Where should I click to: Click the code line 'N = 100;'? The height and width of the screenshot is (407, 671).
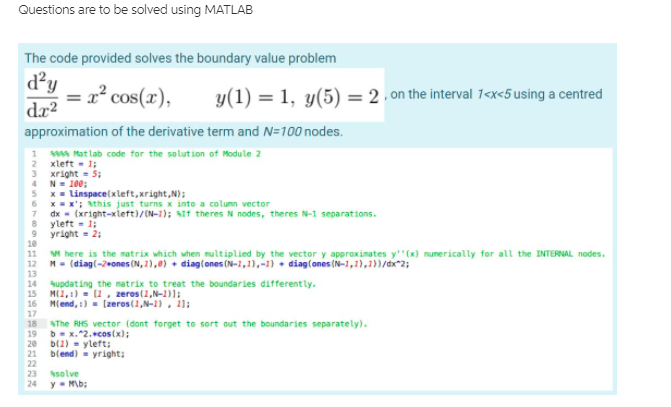pos(68,184)
